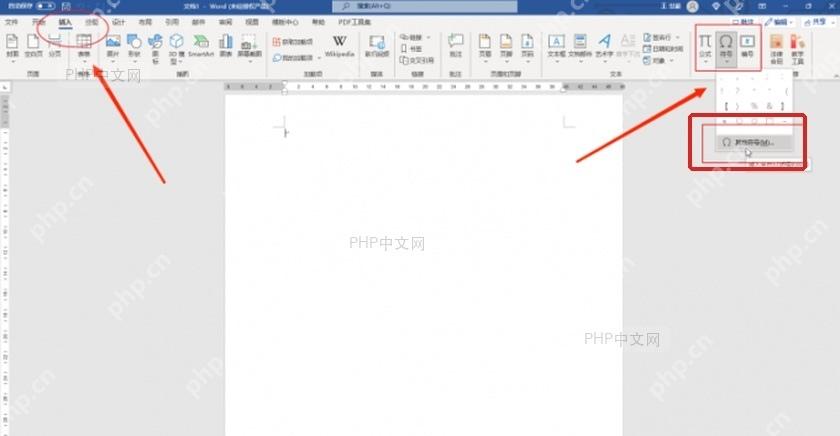Screen dimensions: 840x436
Task: Toggle the AutoSave switch
Action: click(x=45, y=6)
